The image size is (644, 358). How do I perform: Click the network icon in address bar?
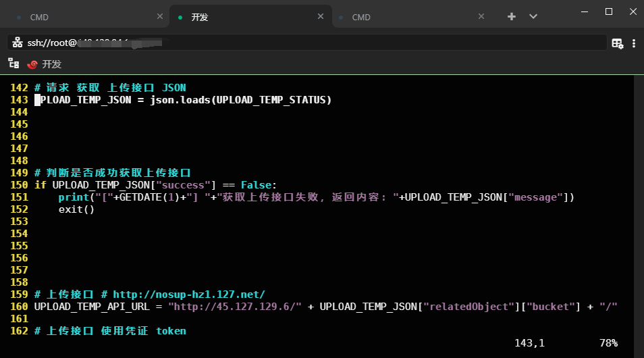coord(18,43)
